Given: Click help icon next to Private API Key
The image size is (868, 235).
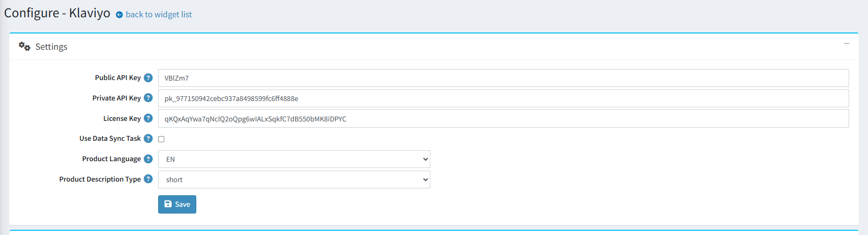Looking at the screenshot, I should pyautogui.click(x=148, y=98).
